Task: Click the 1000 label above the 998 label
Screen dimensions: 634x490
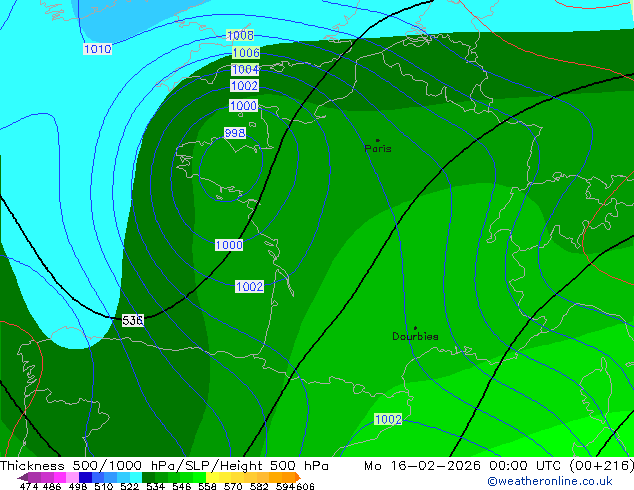Action: 243,106
